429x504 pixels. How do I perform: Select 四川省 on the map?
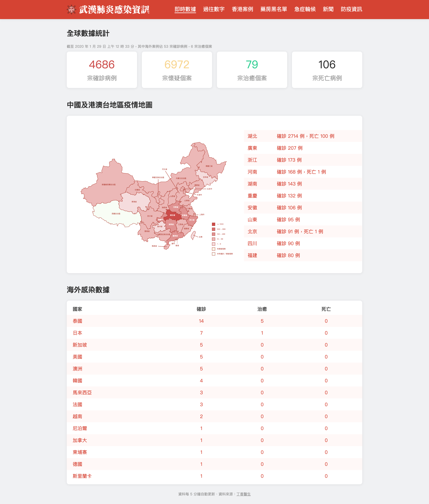tap(150, 216)
